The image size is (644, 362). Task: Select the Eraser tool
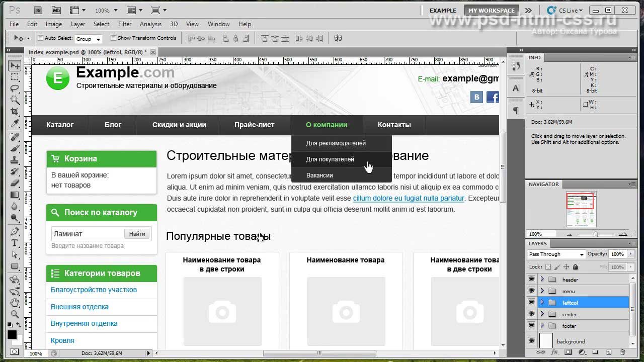point(15,183)
